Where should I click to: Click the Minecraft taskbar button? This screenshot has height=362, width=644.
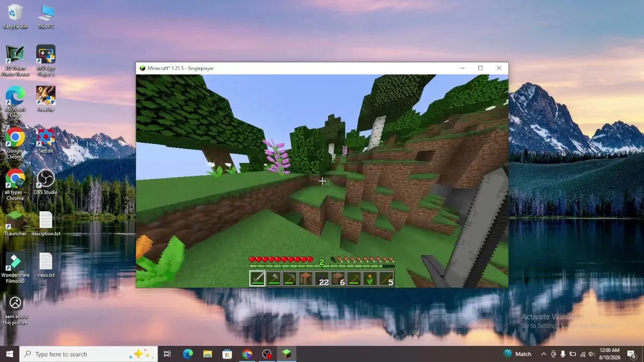pos(286,354)
